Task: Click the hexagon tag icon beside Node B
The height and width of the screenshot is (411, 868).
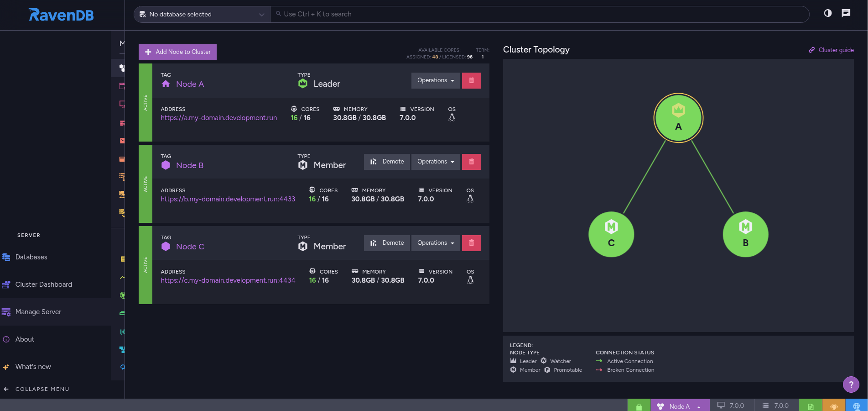Action: 166,165
